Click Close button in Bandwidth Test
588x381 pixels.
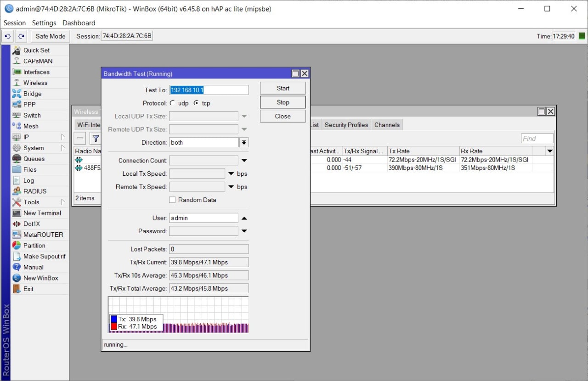[x=283, y=116]
